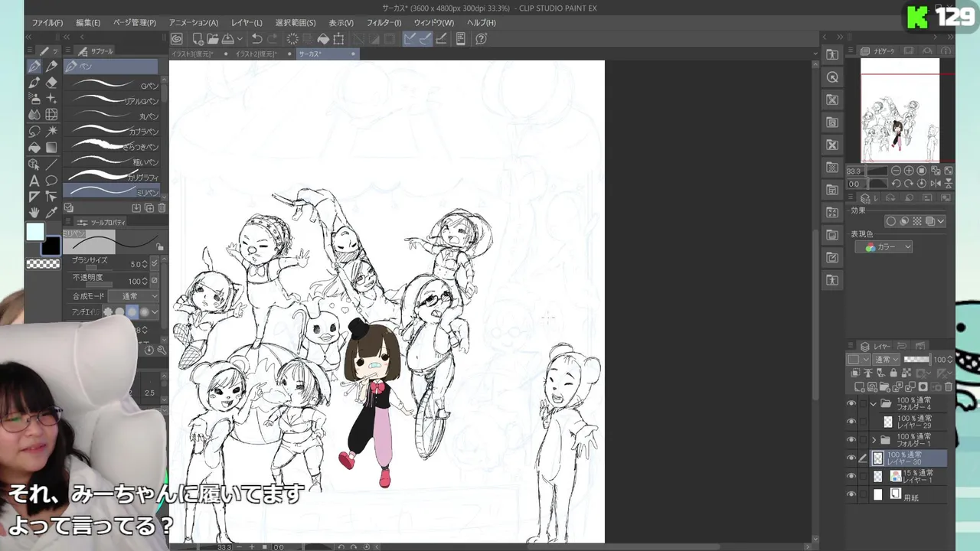This screenshot has height=551, width=980.
Task: Select the Auto select magic wand tool
Action: pos(51,131)
